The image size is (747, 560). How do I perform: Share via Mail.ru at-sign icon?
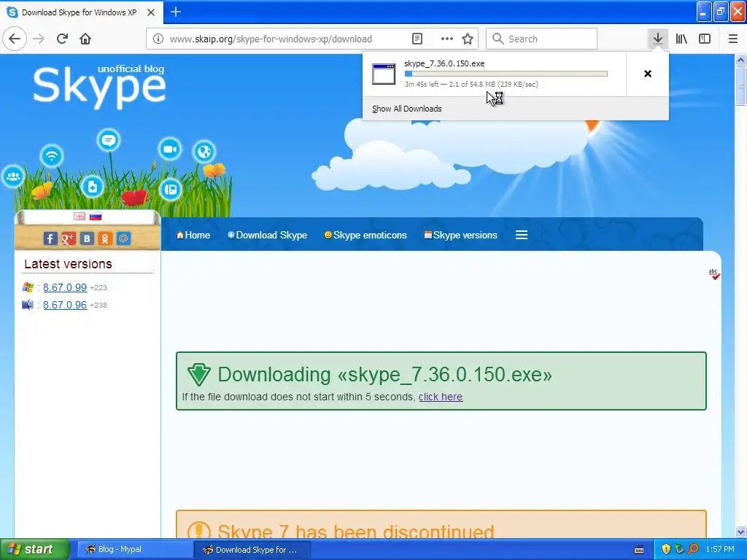pos(123,238)
